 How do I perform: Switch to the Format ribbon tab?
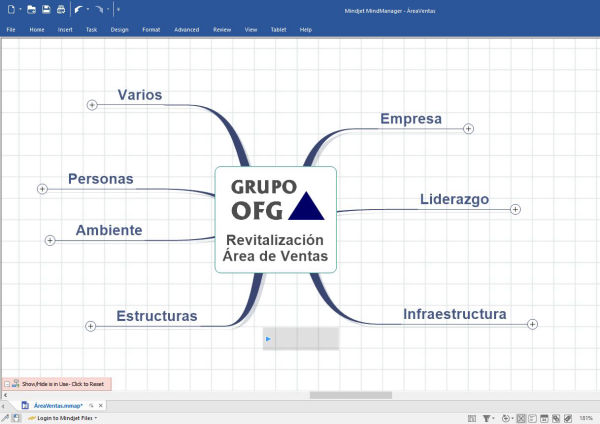(x=151, y=29)
